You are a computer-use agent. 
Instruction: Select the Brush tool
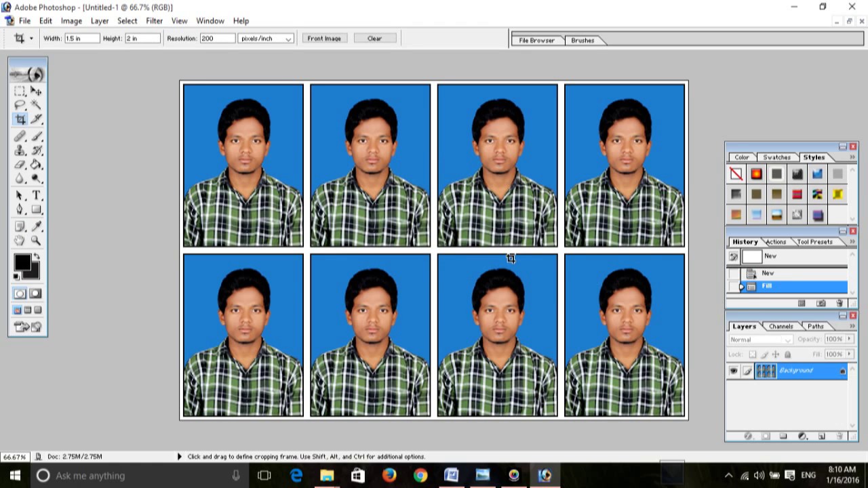(36, 136)
